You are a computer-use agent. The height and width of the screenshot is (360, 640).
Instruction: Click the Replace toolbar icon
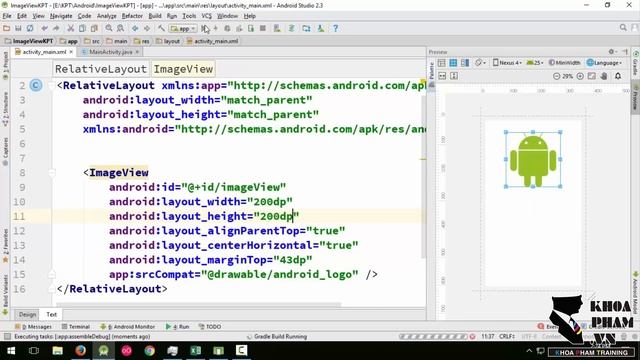click(120, 28)
